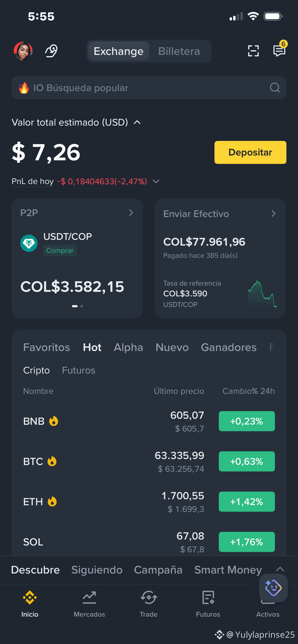Switch toggle to Billetera
The width and height of the screenshot is (298, 644).
(x=179, y=51)
